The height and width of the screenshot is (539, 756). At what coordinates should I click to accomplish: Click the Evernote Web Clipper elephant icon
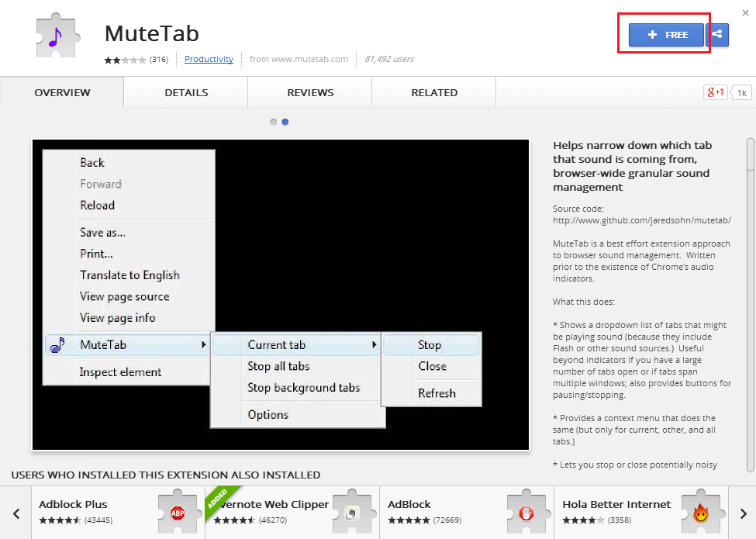click(352, 513)
